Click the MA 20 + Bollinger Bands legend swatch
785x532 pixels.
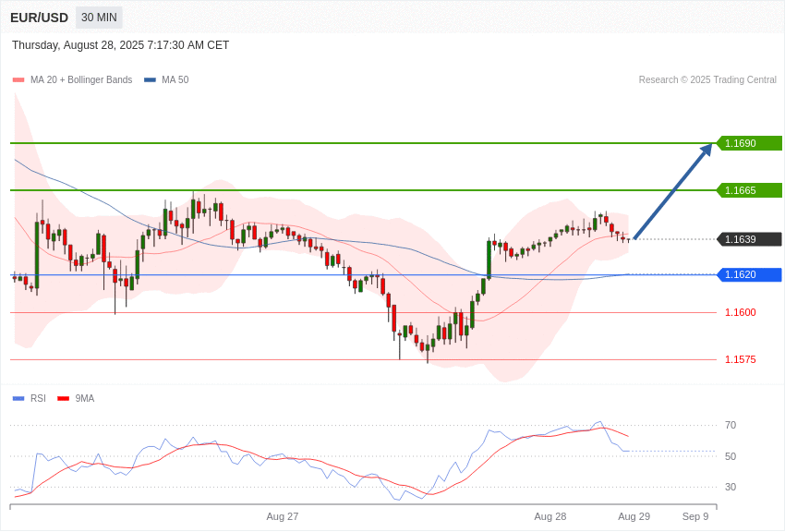coord(18,80)
